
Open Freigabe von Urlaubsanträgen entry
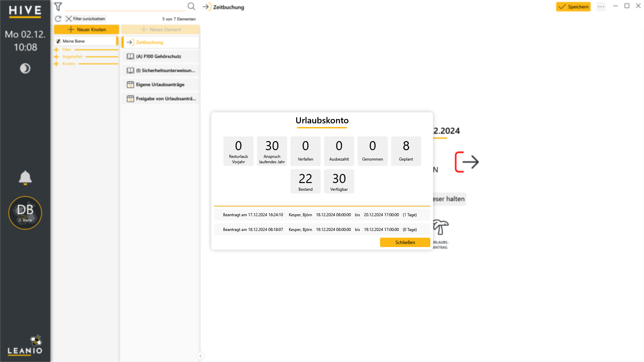click(x=160, y=99)
